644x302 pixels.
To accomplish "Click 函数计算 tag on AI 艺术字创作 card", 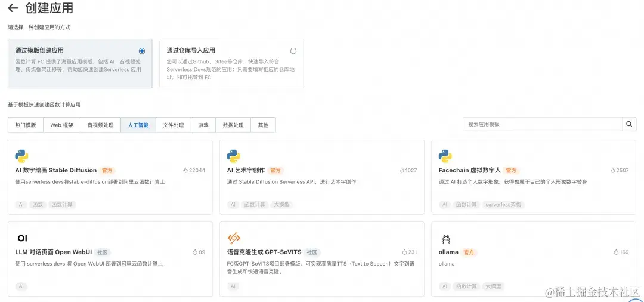I will tap(255, 204).
